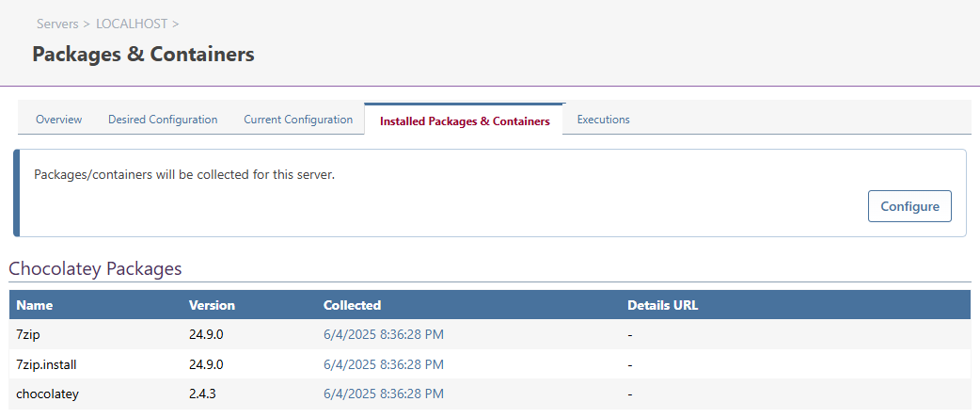The width and height of the screenshot is (980, 418).
Task: Open 7zip.install collected timestamp link
Action: pos(383,364)
